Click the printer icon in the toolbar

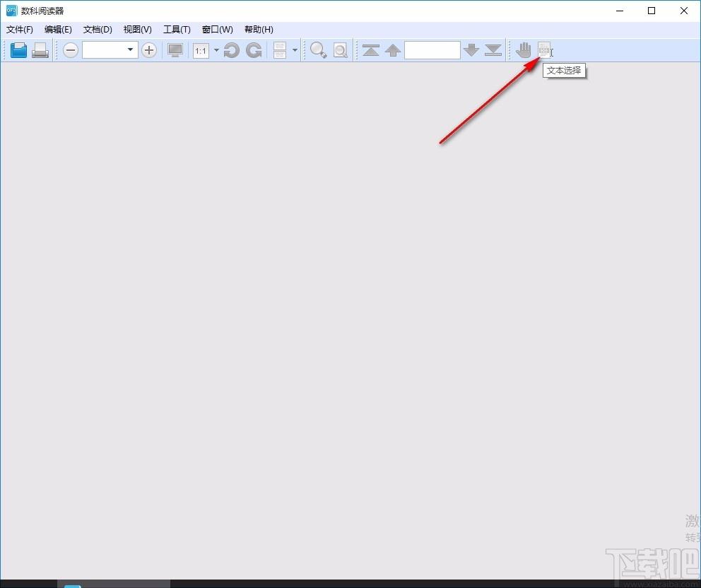coord(40,50)
